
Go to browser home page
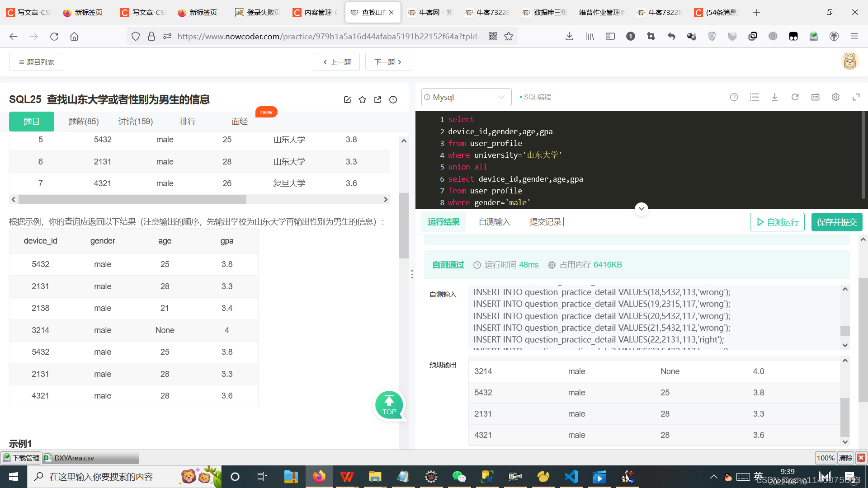tap(74, 36)
